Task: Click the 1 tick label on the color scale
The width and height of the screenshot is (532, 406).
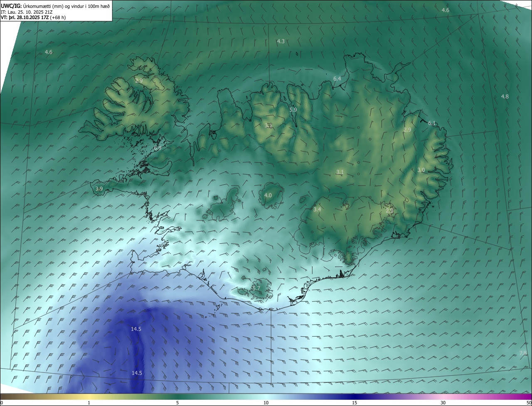Action: (x=89, y=403)
